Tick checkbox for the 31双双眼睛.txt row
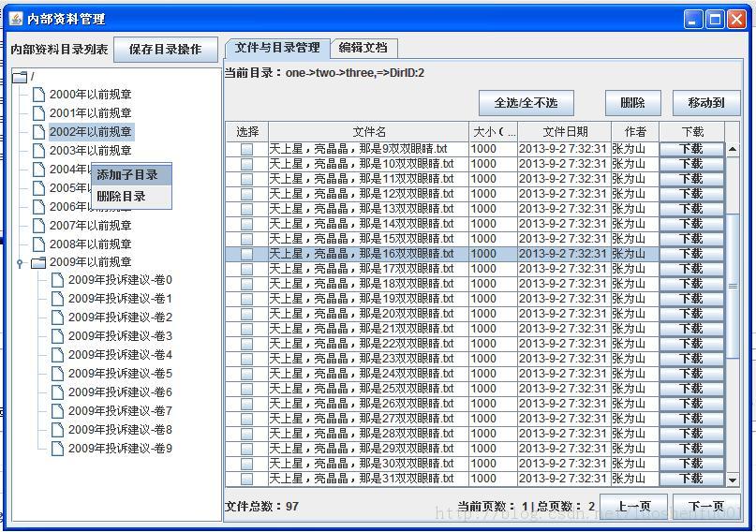 coord(247,479)
